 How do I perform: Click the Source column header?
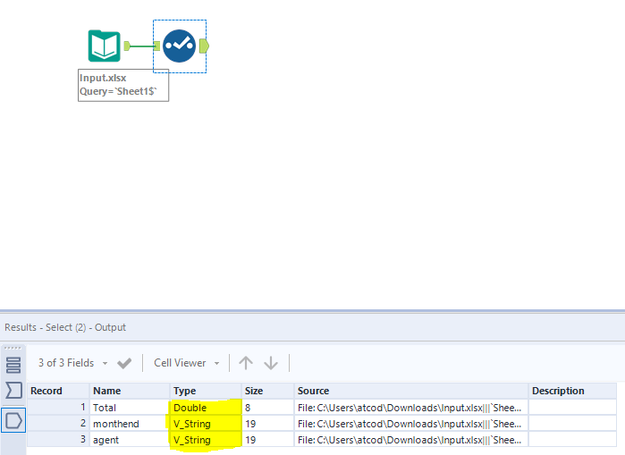pyautogui.click(x=411, y=391)
